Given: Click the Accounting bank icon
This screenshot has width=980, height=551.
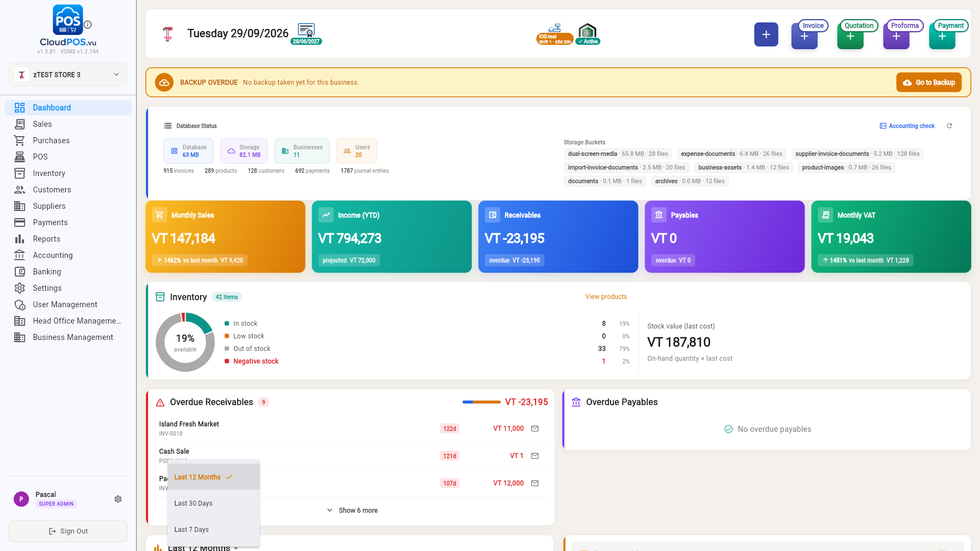Looking at the screenshot, I should tap(20, 255).
